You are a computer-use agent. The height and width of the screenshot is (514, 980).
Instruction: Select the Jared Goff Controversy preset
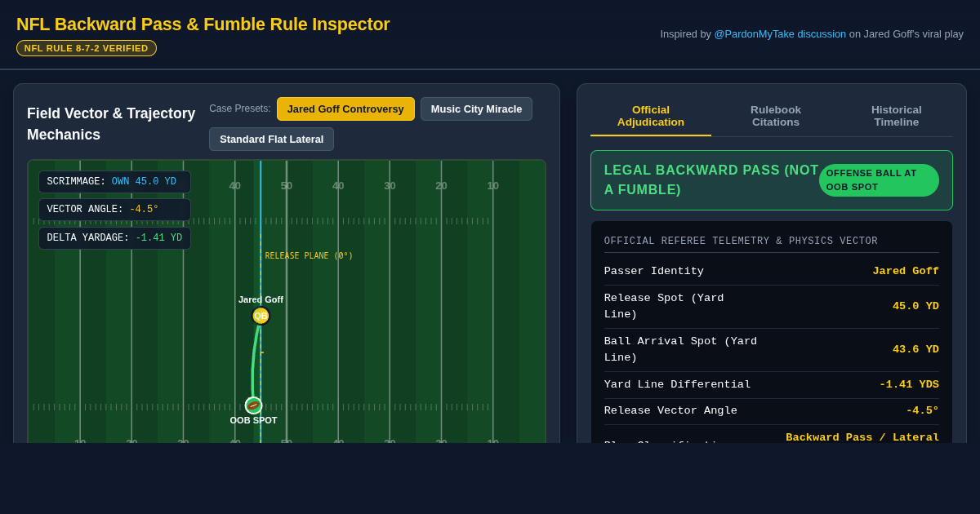pyautogui.click(x=345, y=109)
